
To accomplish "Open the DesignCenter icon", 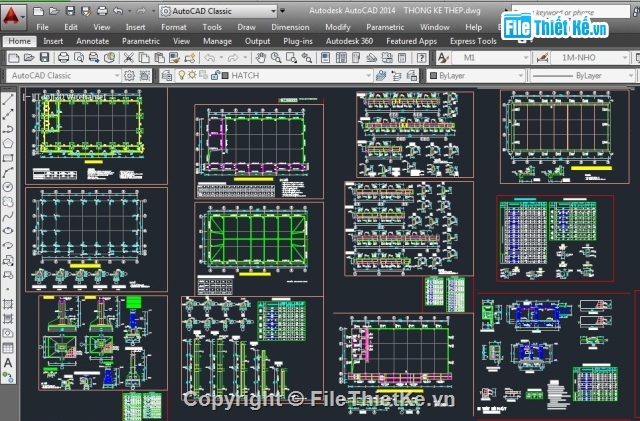I will point(341,58).
